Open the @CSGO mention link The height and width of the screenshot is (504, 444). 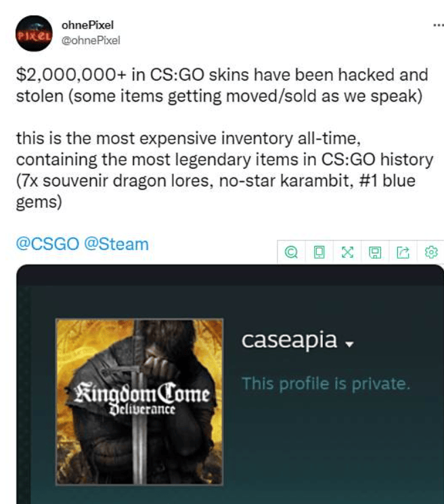pyautogui.click(x=47, y=244)
